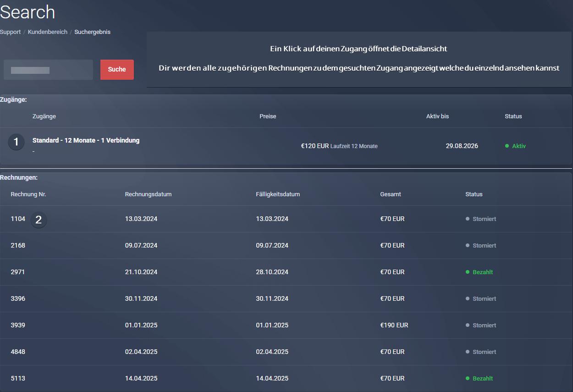This screenshot has height=392, width=573.
Task: Click Storniert status of invoice 1104
Action: pos(484,219)
